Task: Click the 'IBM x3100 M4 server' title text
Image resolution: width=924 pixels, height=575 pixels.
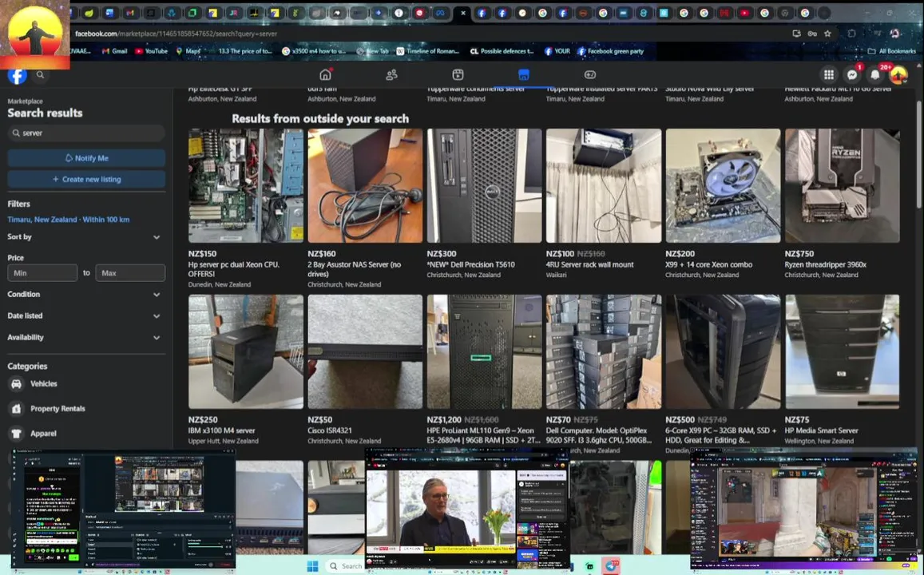Action: click(221, 430)
